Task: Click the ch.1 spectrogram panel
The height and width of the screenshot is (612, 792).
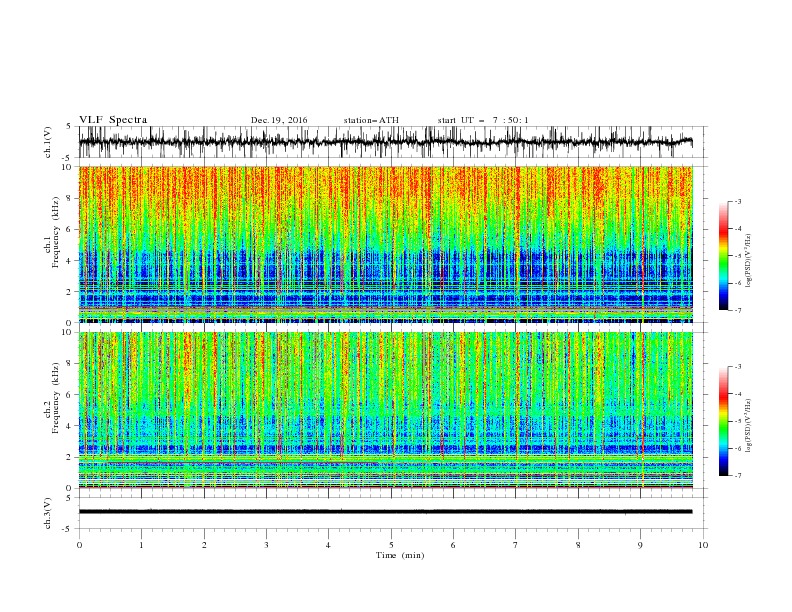Action: pyautogui.click(x=386, y=244)
